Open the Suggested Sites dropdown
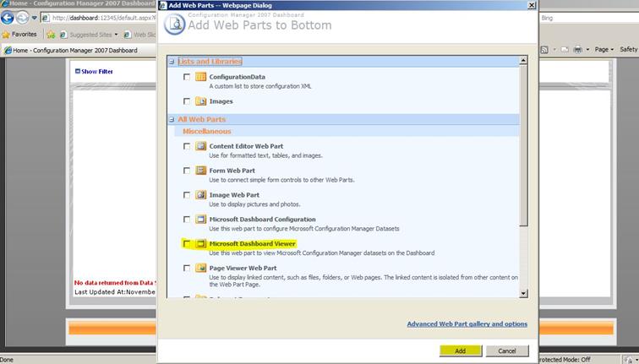This screenshot has width=639, height=364. [116, 35]
